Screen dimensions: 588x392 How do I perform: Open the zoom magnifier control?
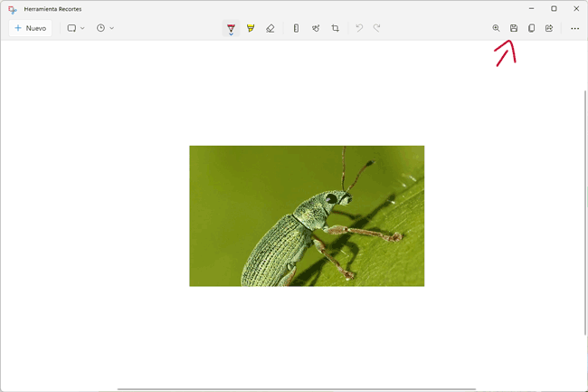click(x=496, y=28)
